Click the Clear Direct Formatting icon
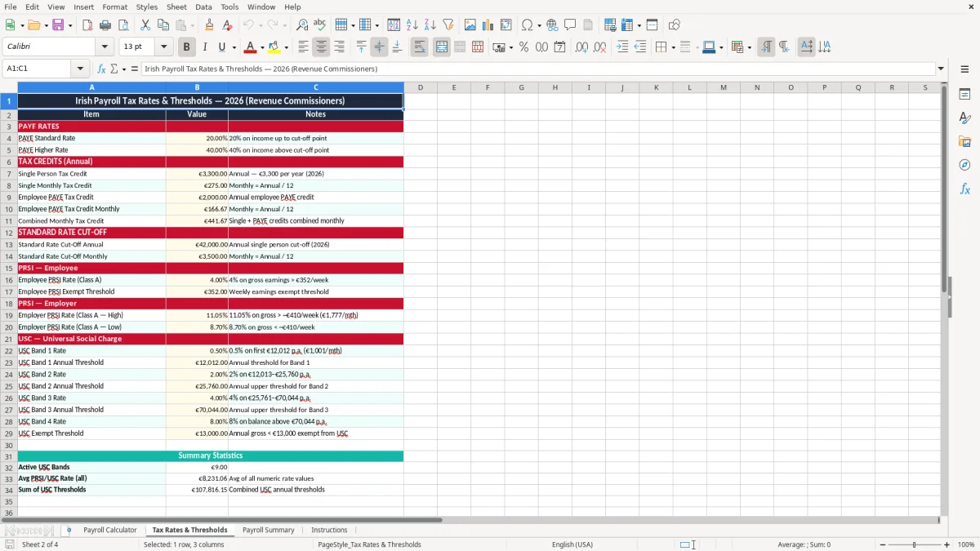The height and width of the screenshot is (551, 980). tap(228, 25)
